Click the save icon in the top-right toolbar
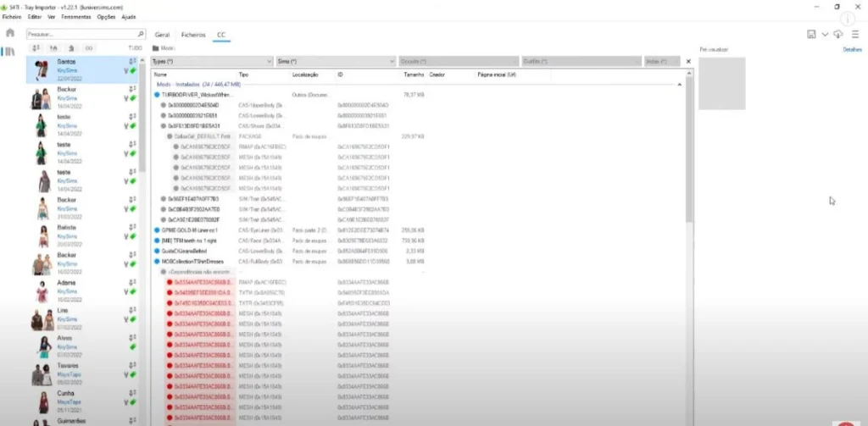The height and width of the screenshot is (426, 868). point(811,35)
